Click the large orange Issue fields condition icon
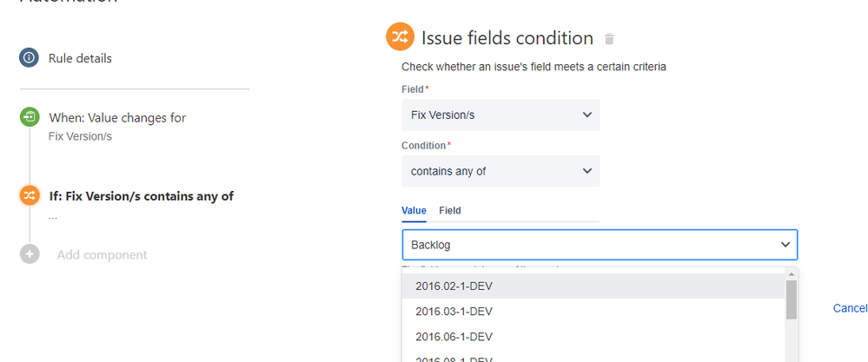This screenshot has width=868, height=362. click(x=401, y=36)
